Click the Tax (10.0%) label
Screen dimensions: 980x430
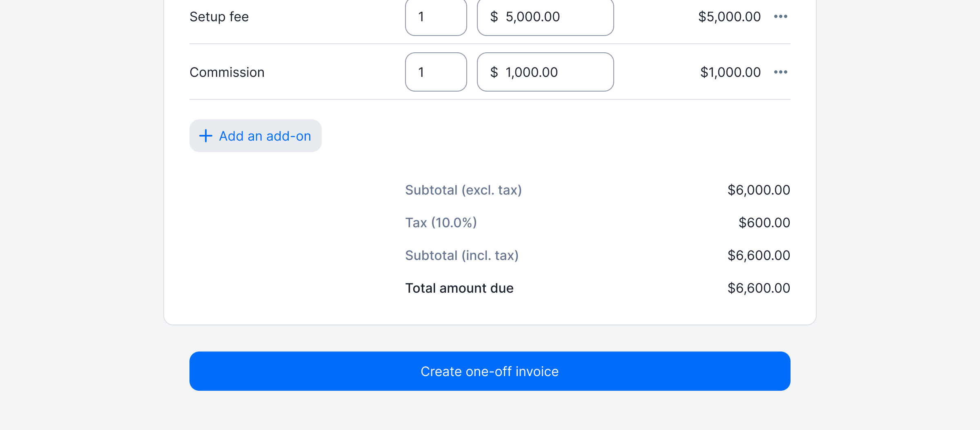pyautogui.click(x=441, y=223)
